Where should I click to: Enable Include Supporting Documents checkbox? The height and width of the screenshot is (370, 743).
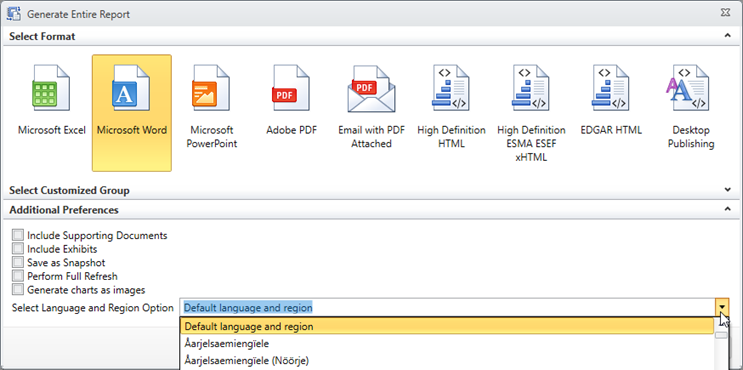tap(18, 235)
